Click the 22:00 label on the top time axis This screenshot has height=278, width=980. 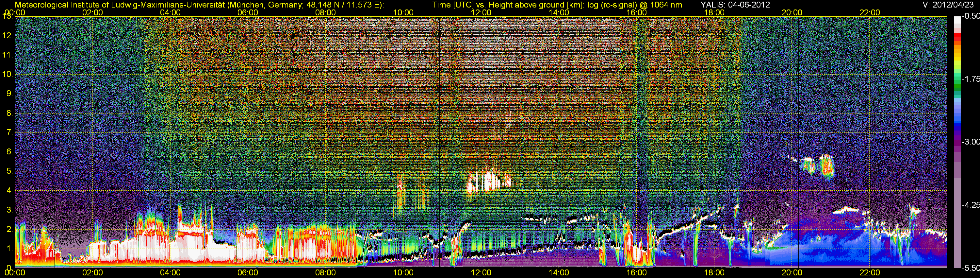[x=870, y=12]
